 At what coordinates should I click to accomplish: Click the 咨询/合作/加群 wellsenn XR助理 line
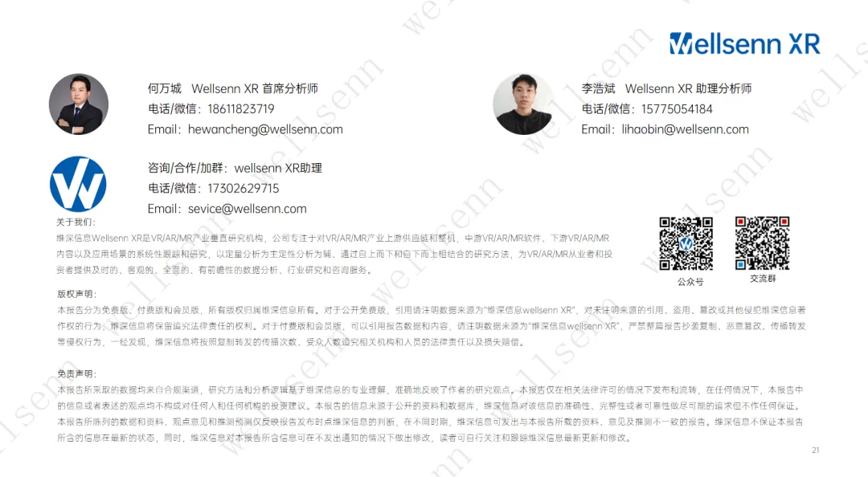[235, 168]
